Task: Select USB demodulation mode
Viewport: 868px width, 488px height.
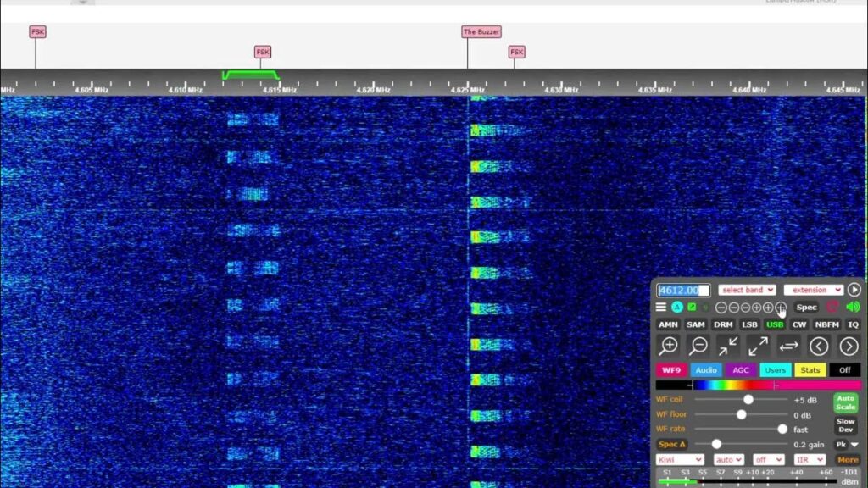Action: (775, 324)
